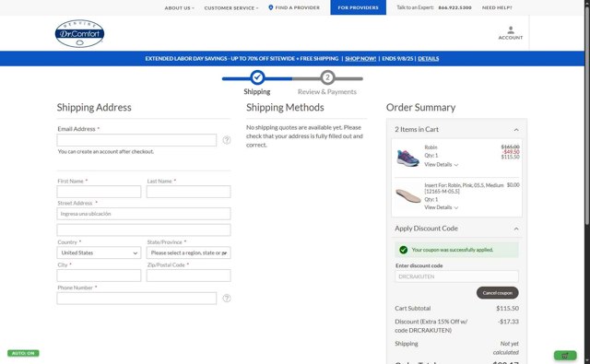
Task: Click the green coupon success checkmark
Action: coord(404,250)
